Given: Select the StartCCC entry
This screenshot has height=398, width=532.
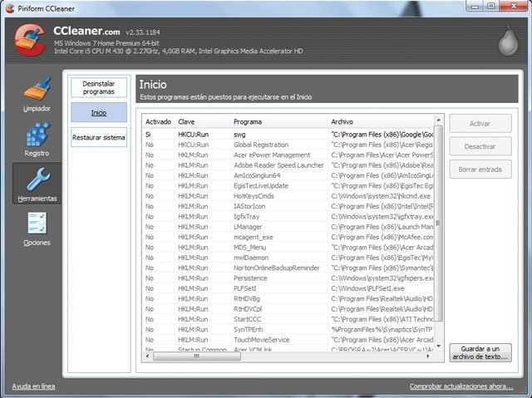Looking at the screenshot, I should (288, 319).
